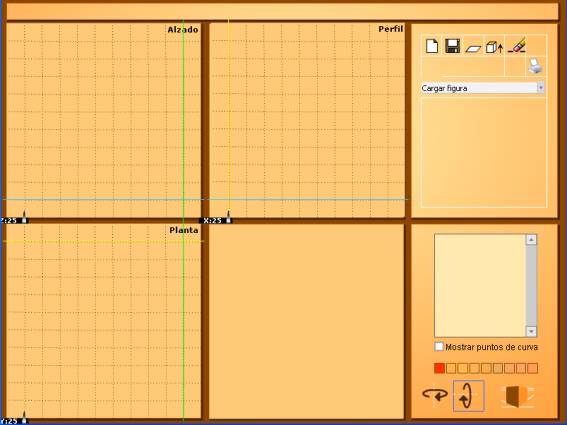Select the eraser tool icon

517,45
